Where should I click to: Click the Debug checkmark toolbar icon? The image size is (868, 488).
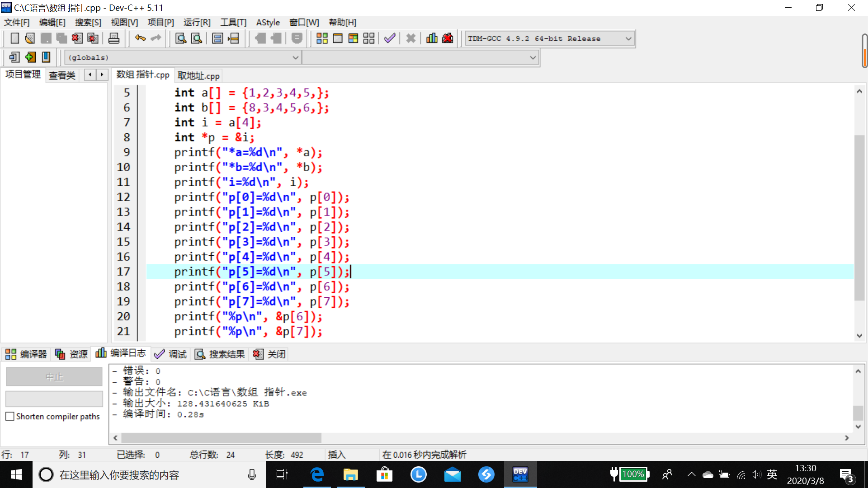pos(390,38)
